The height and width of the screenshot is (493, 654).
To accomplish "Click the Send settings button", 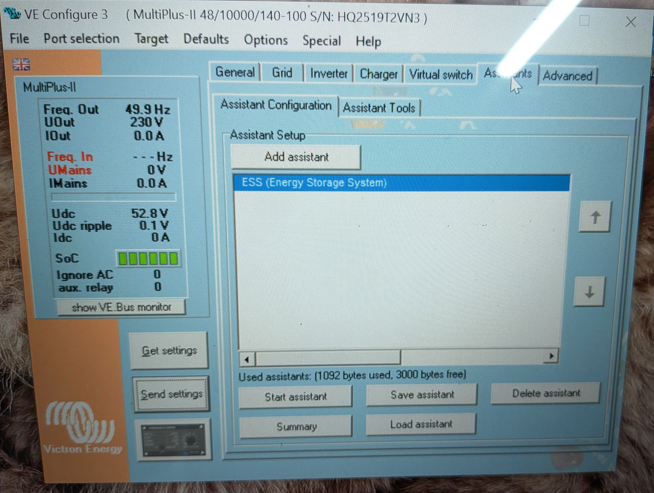I will (x=171, y=394).
